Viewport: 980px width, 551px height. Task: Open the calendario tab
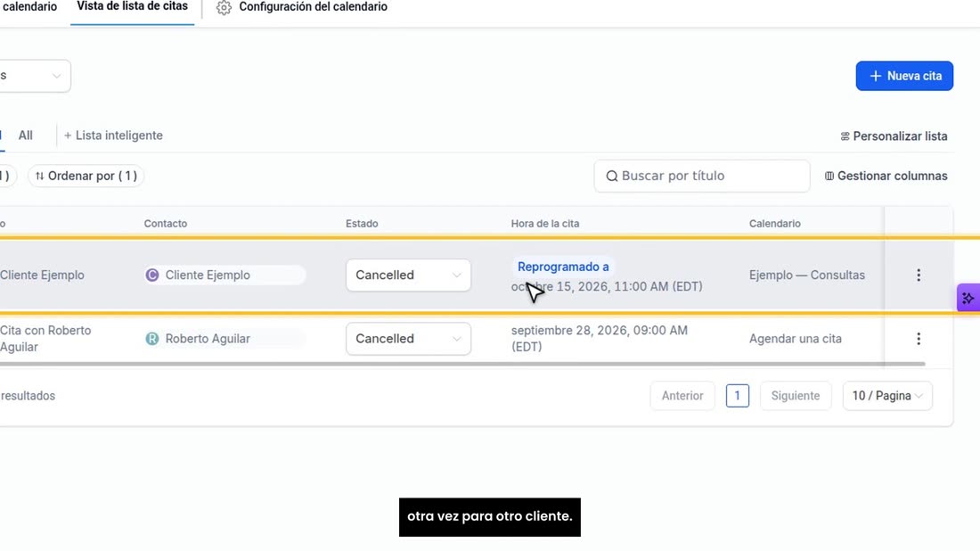coord(29,7)
